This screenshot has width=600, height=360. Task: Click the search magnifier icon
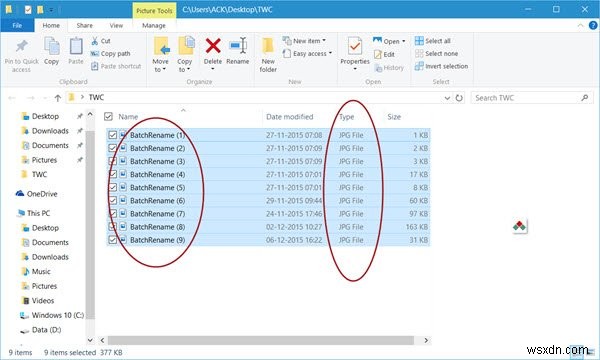tap(584, 98)
